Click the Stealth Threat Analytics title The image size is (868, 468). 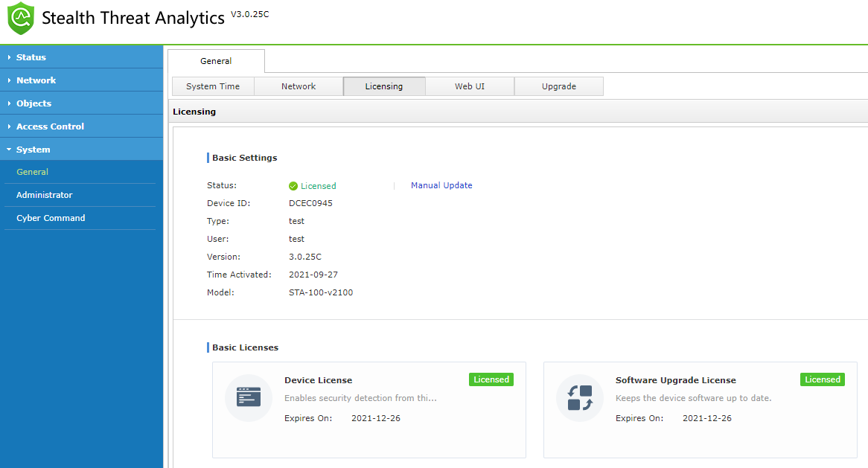tap(133, 18)
